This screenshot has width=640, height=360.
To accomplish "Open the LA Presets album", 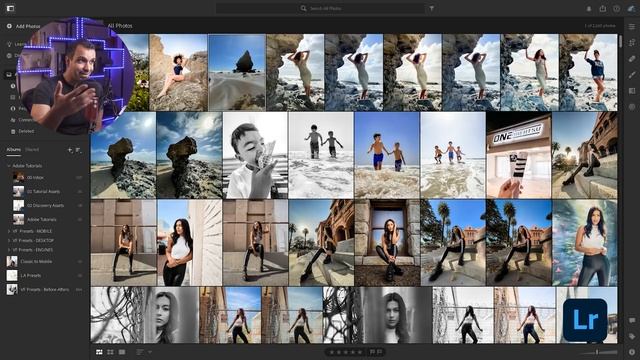I will tap(45, 276).
